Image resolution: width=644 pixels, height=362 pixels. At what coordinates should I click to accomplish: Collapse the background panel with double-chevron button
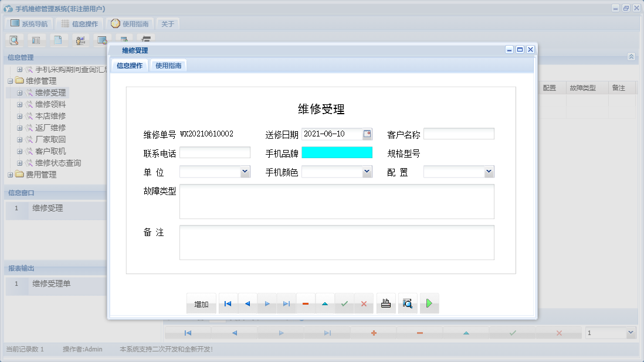[631, 57]
